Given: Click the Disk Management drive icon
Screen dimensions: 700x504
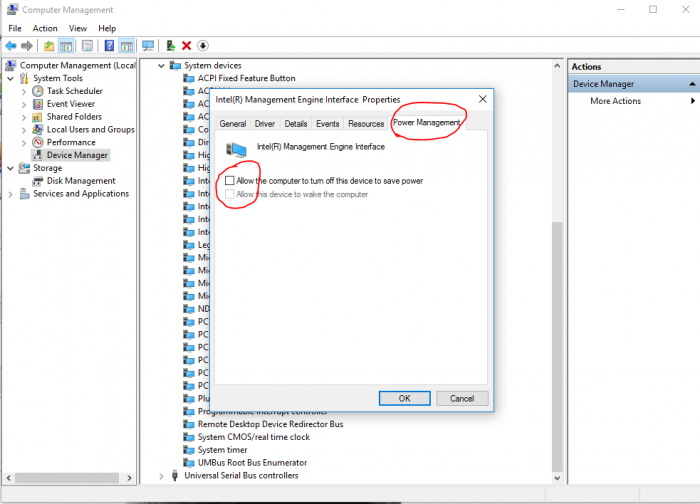Looking at the screenshot, I should tap(38, 181).
